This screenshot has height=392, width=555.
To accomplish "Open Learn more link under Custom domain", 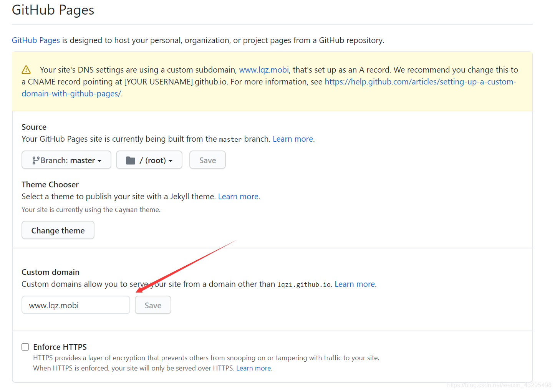I will tap(355, 284).
